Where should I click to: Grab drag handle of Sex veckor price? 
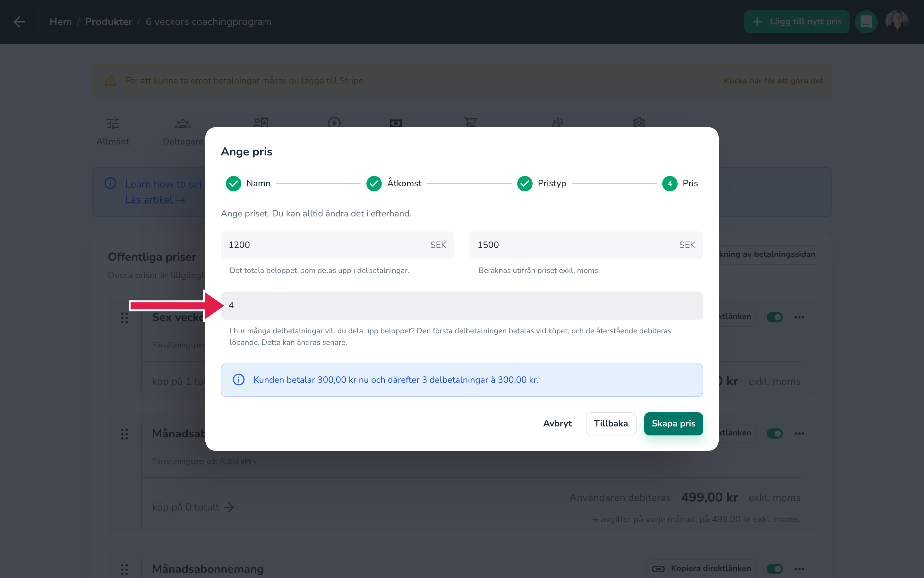click(124, 318)
